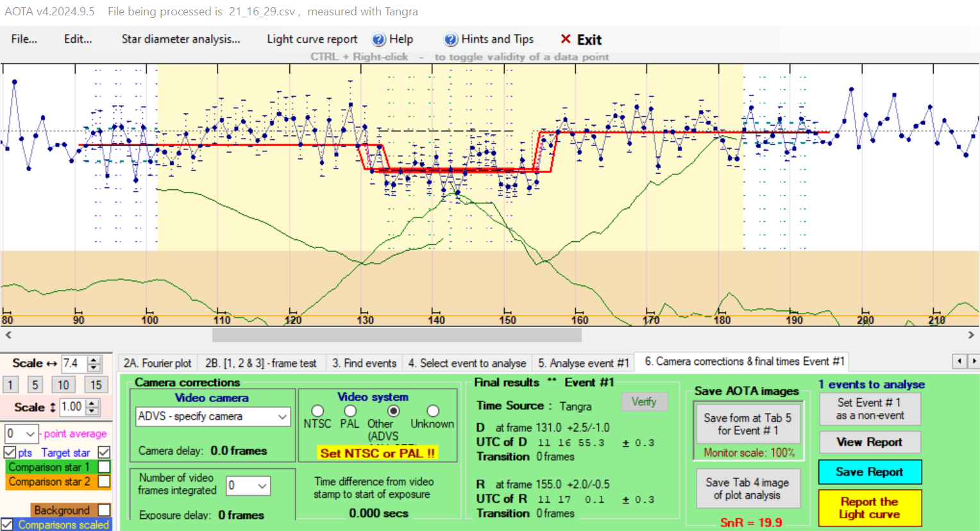Enable the Comparison star 1 checkbox
Image resolution: width=980 pixels, height=531 pixels.
click(x=104, y=467)
